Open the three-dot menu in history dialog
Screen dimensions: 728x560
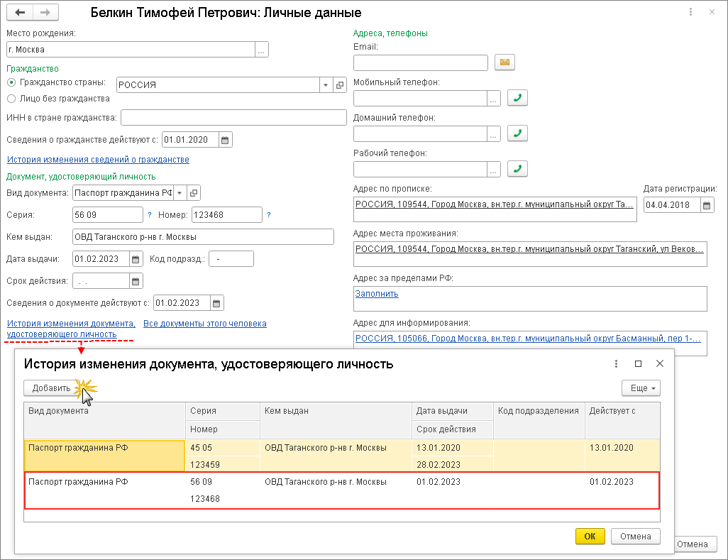pyautogui.click(x=615, y=363)
